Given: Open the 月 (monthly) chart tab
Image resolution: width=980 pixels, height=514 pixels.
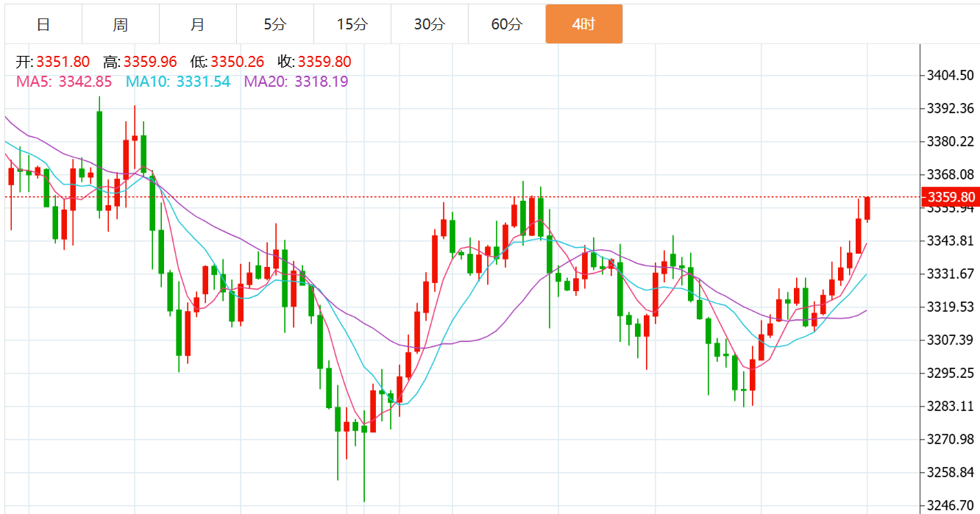Looking at the screenshot, I should (198, 24).
